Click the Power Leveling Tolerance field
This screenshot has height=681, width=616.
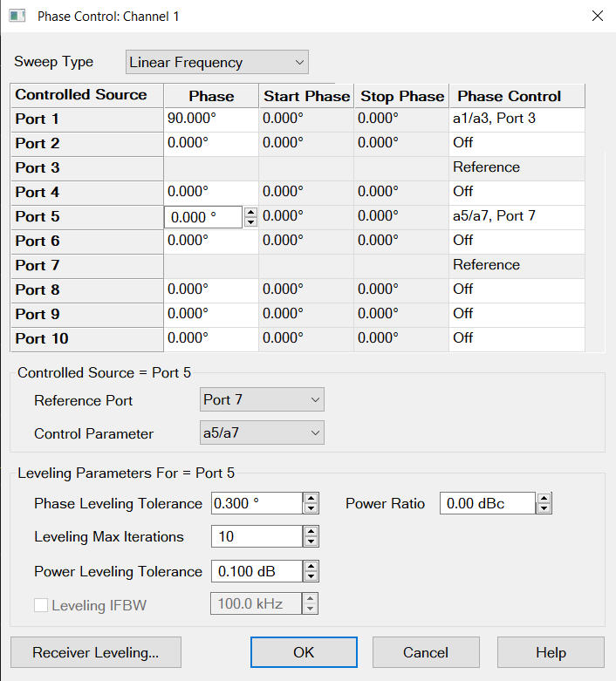[257, 571]
